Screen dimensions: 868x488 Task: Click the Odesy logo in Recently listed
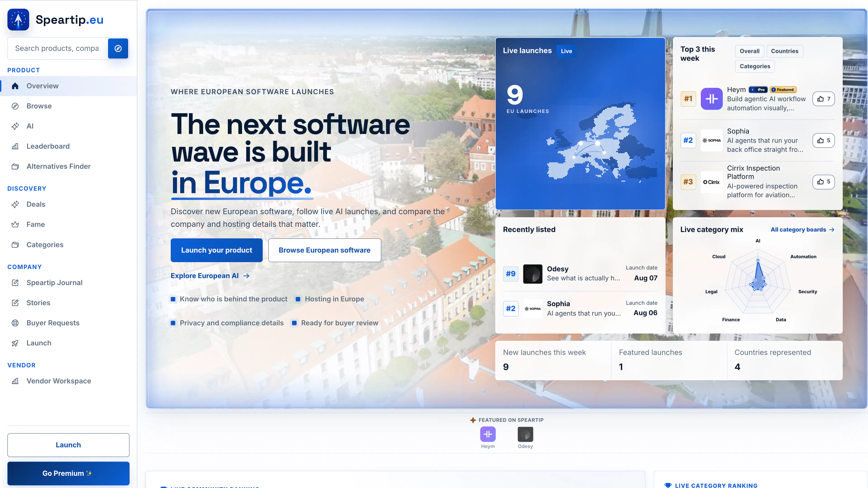533,274
